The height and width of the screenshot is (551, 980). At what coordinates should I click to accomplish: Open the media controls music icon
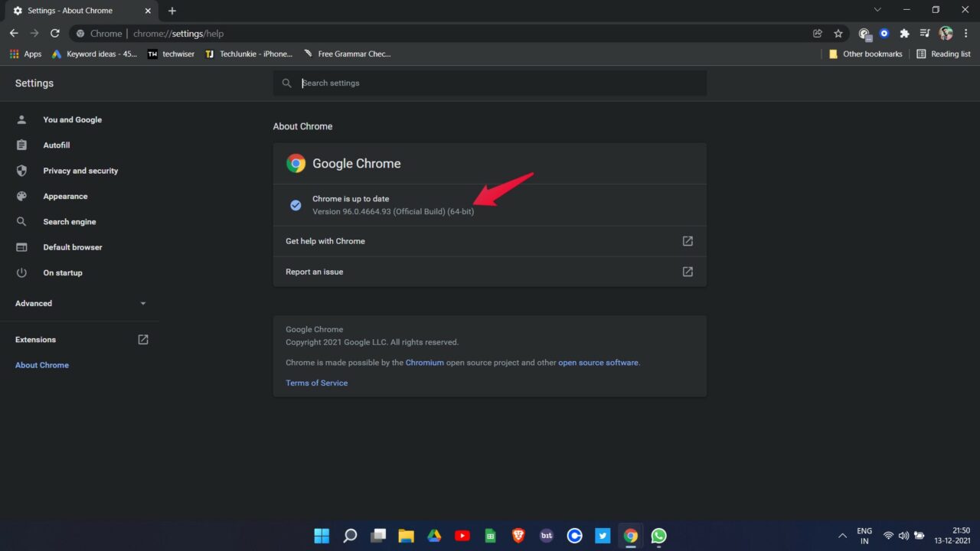point(925,34)
